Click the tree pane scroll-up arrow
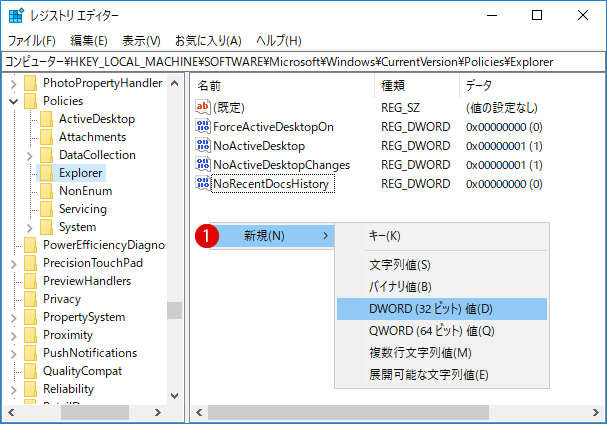The height and width of the screenshot is (424, 607). click(x=175, y=83)
